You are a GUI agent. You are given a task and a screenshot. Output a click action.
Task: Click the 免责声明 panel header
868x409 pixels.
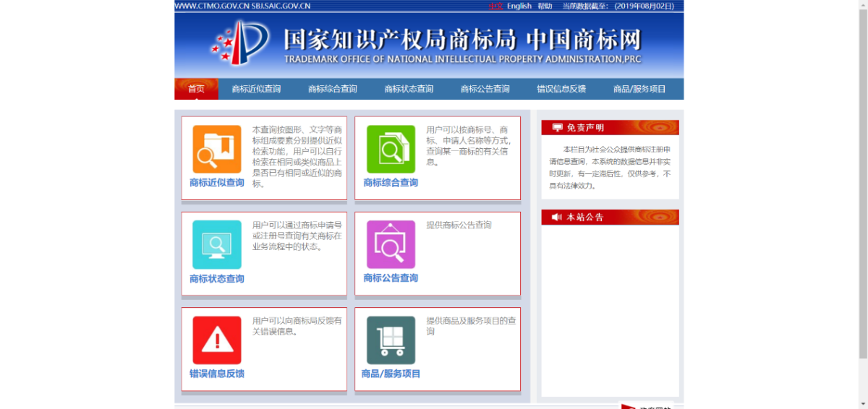610,127
